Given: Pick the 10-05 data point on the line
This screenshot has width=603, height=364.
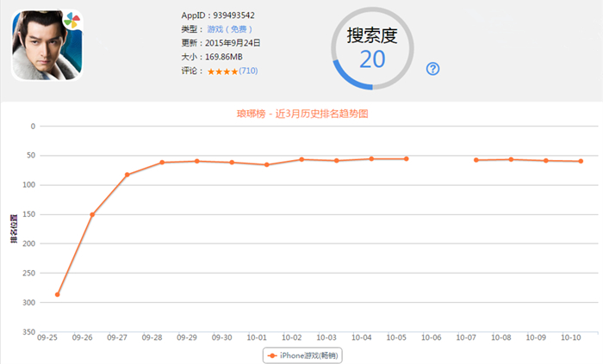Looking at the screenshot, I should (x=407, y=158).
